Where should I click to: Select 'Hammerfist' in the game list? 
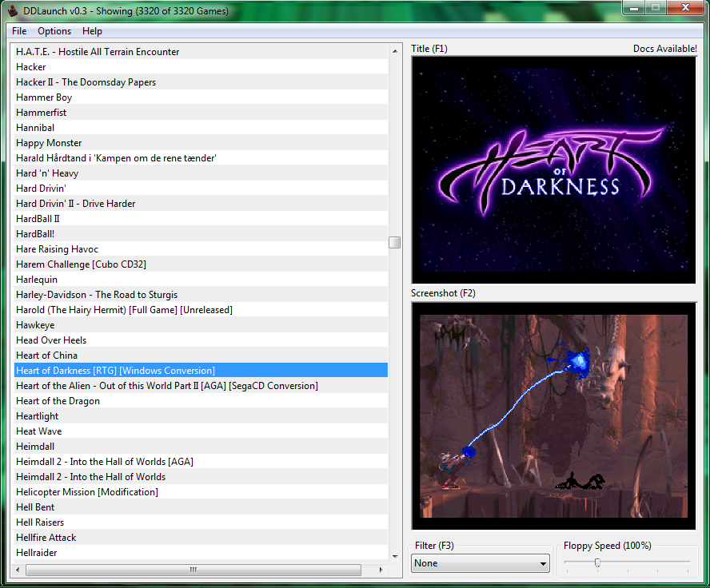click(201, 113)
